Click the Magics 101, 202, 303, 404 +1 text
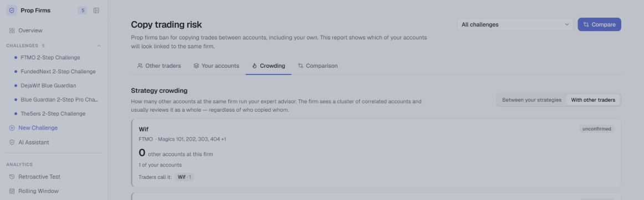Viewport: 644px width, 200px height. [x=192, y=139]
